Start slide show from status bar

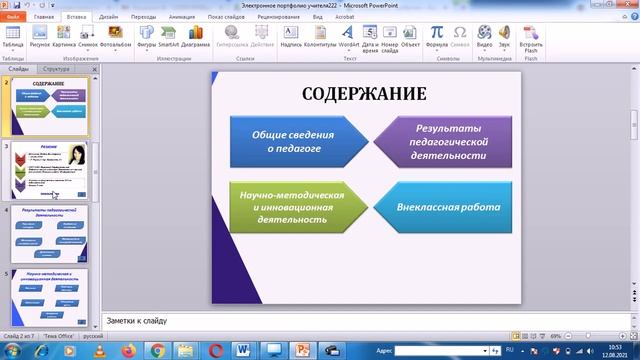pyautogui.click(x=542, y=336)
